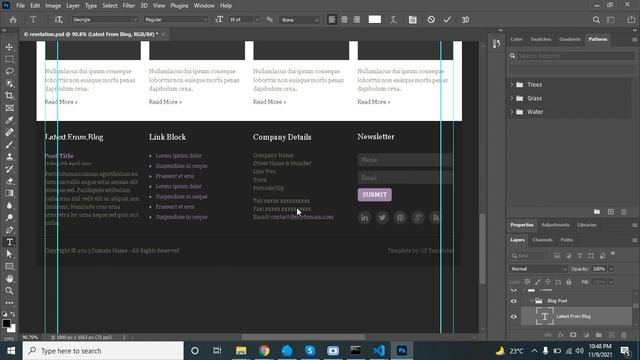Center align text

[x=344, y=20]
